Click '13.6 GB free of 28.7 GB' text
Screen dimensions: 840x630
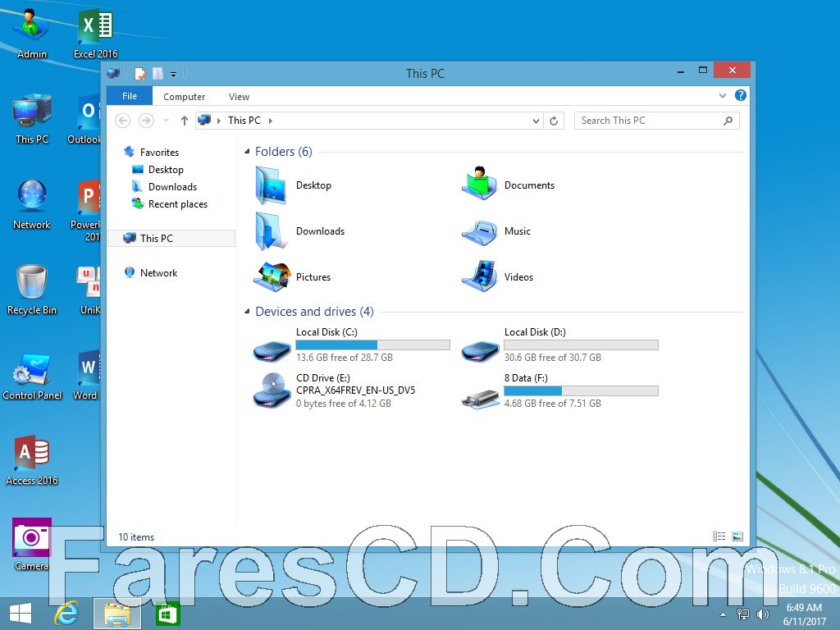345,358
